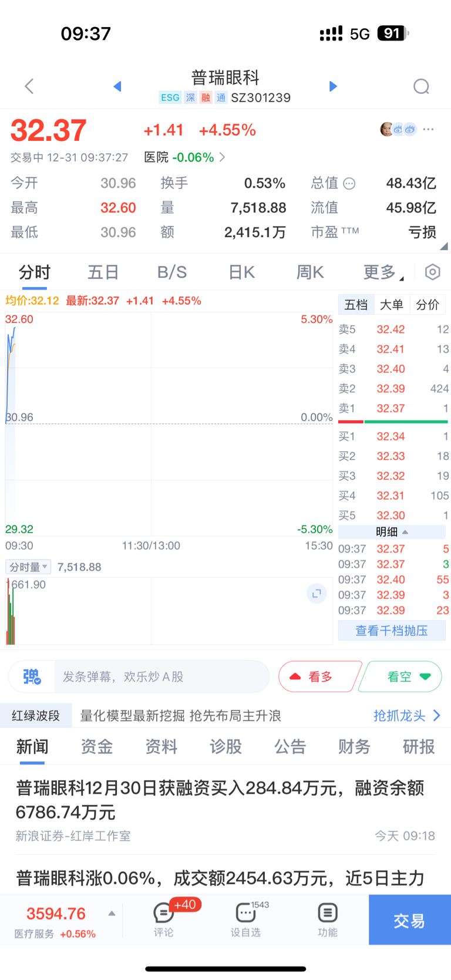Tap 卖1 price 32.37 row
The image size is (451, 980).
point(393,408)
